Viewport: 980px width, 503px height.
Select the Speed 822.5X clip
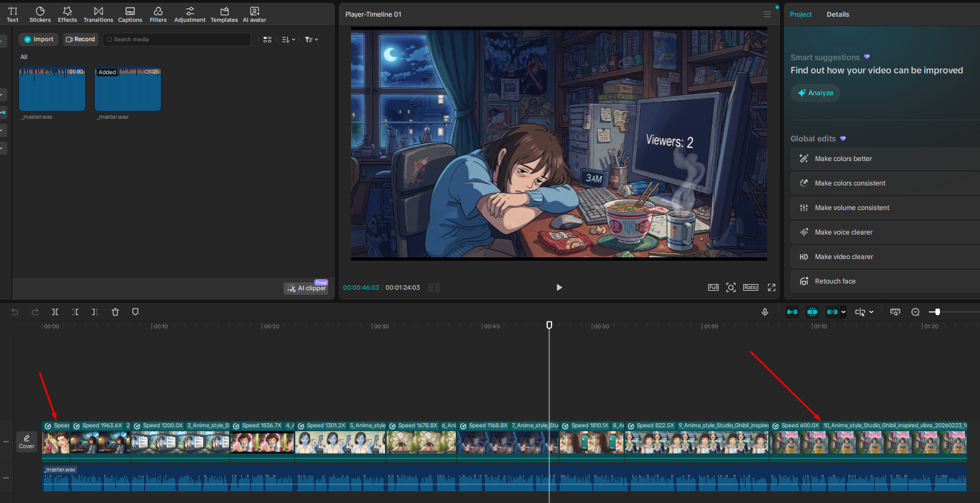coord(697,441)
